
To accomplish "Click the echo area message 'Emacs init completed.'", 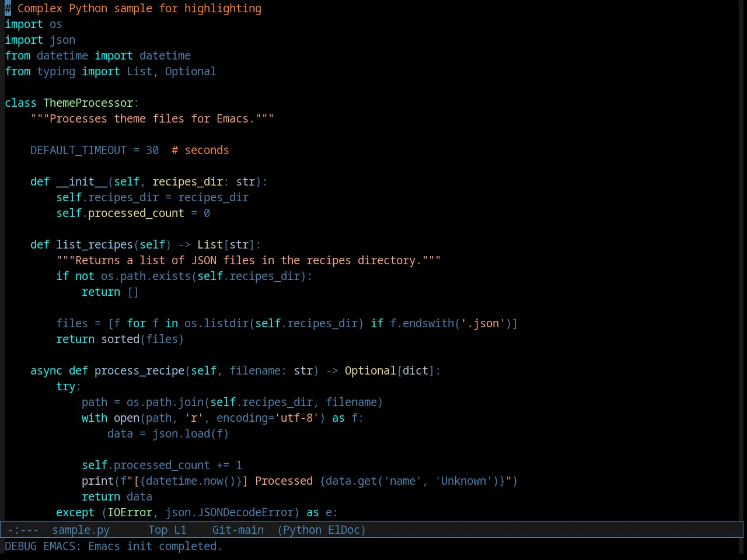I will [x=155, y=546].
